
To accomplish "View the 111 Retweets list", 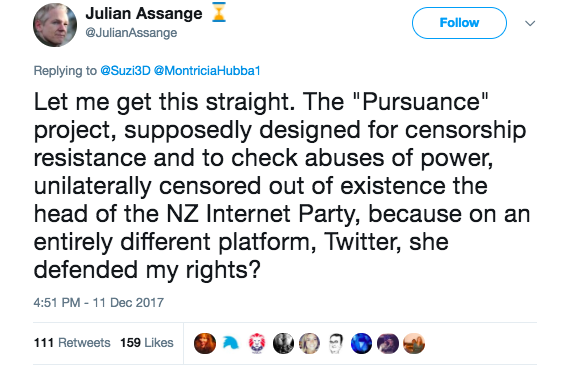I will [72, 343].
